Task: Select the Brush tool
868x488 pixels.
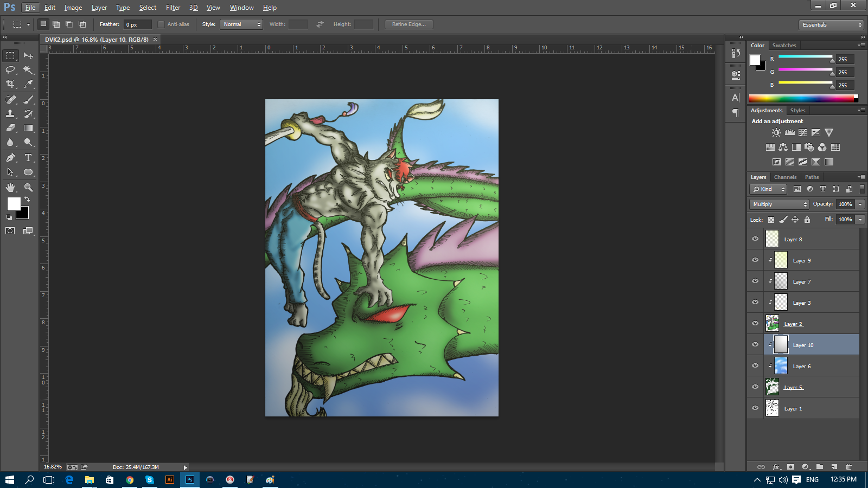Action: pos(28,100)
